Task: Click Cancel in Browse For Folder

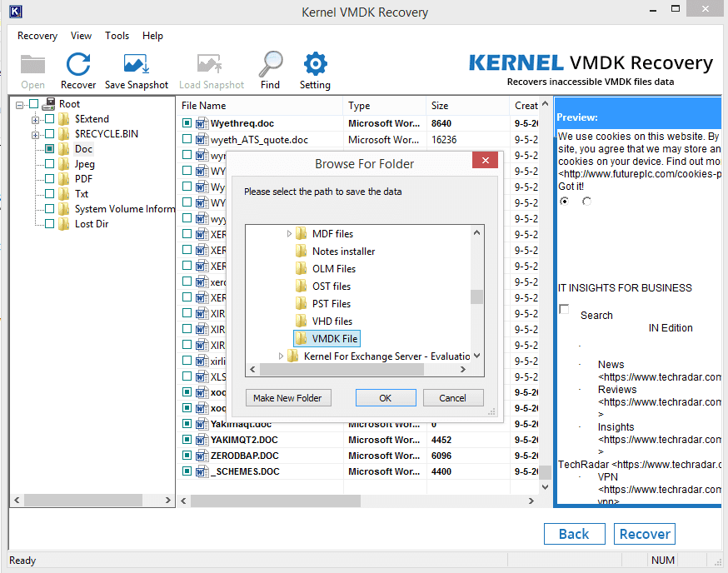Action: tap(452, 398)
